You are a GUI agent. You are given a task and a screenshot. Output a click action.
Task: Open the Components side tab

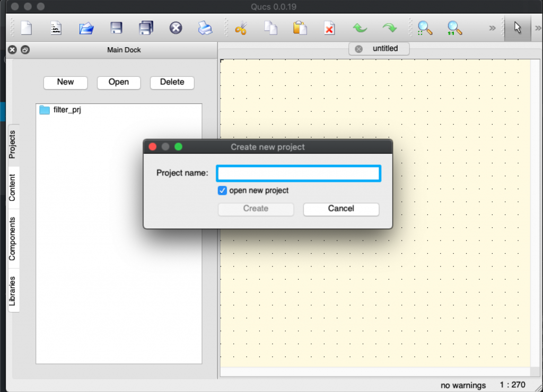pos(12,239)
